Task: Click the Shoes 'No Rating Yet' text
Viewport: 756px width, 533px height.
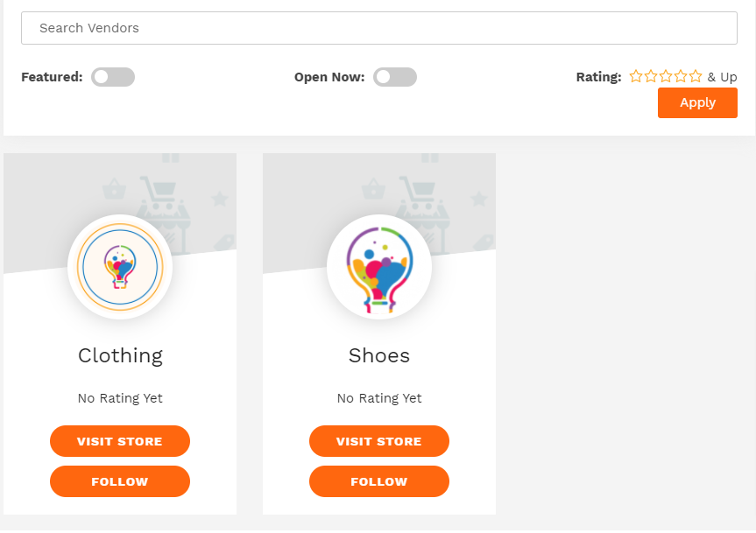Action: coord(379,398)
